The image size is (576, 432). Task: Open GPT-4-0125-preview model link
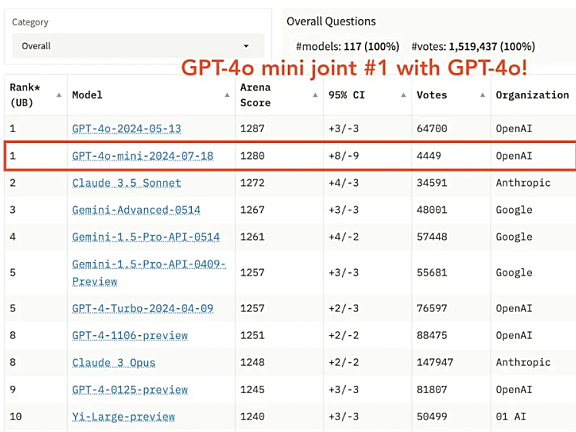[130, 389]
